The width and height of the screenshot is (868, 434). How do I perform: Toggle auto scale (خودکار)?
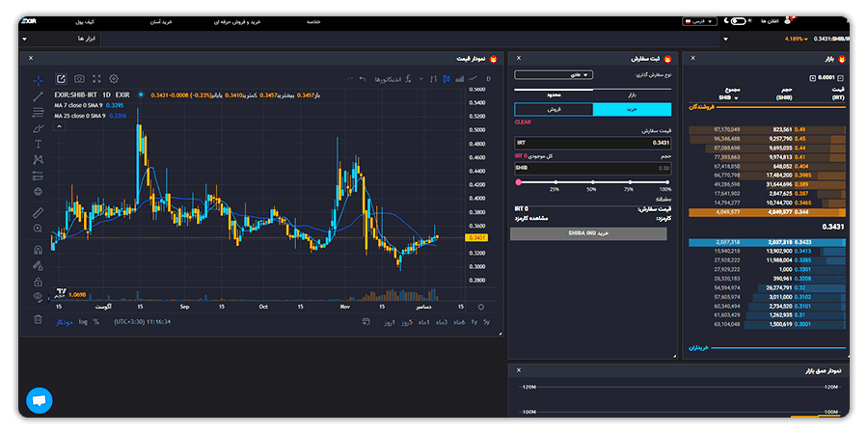coord(65,321)
